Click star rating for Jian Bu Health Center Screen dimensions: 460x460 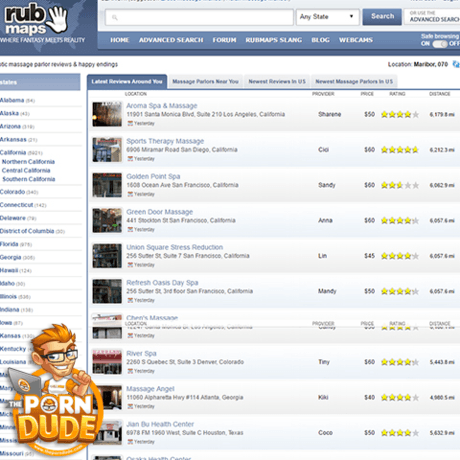pos(400,433)
